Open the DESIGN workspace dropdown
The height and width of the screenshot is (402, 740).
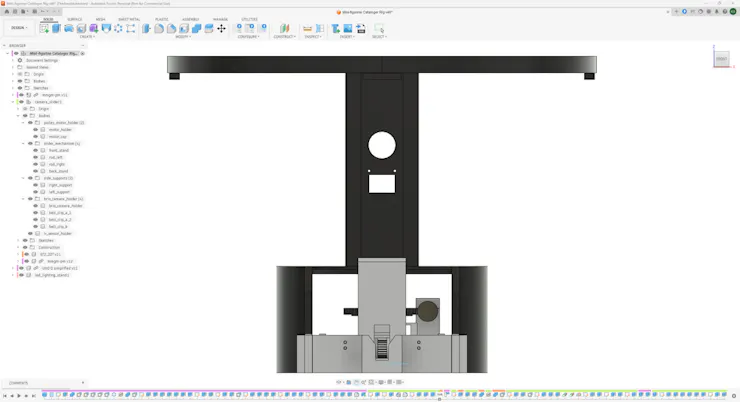click(19, 28)
